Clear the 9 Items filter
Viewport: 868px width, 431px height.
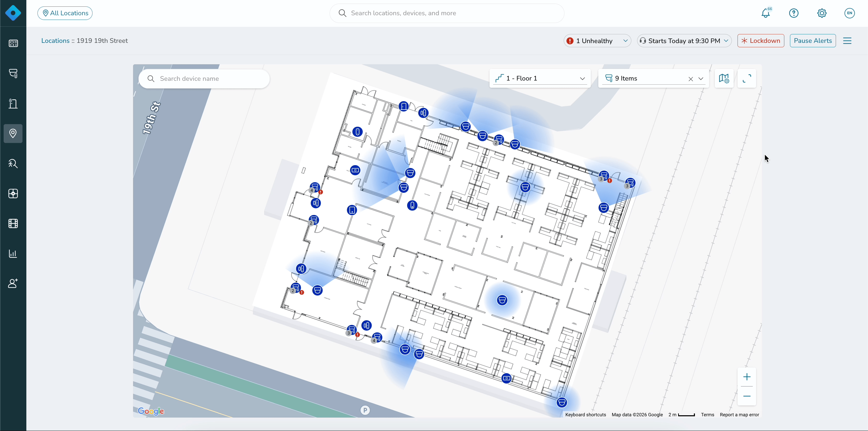click(691, 79)
